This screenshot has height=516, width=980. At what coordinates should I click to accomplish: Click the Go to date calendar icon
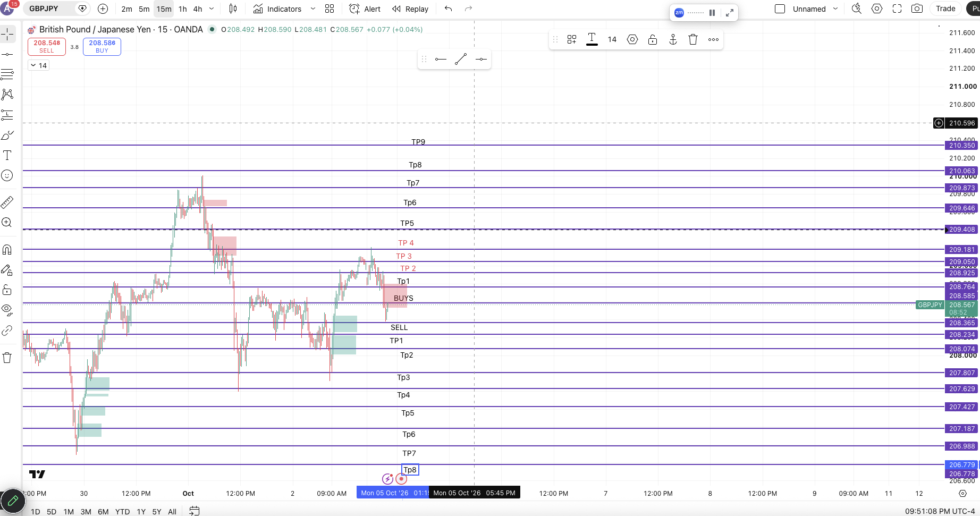tap(195, 511)
